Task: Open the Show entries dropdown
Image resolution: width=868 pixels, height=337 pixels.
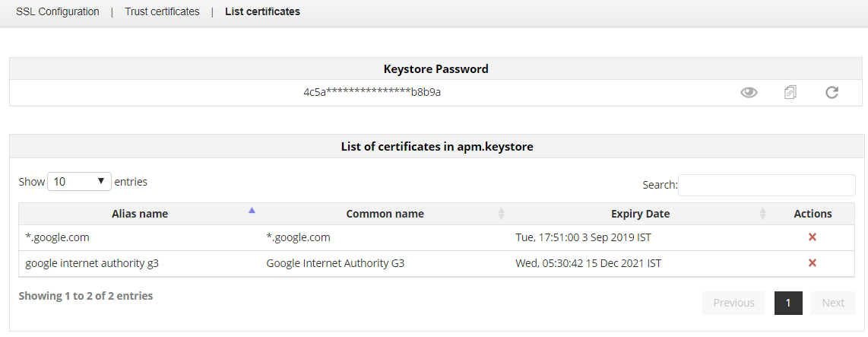Action: [x=79, y=182]
